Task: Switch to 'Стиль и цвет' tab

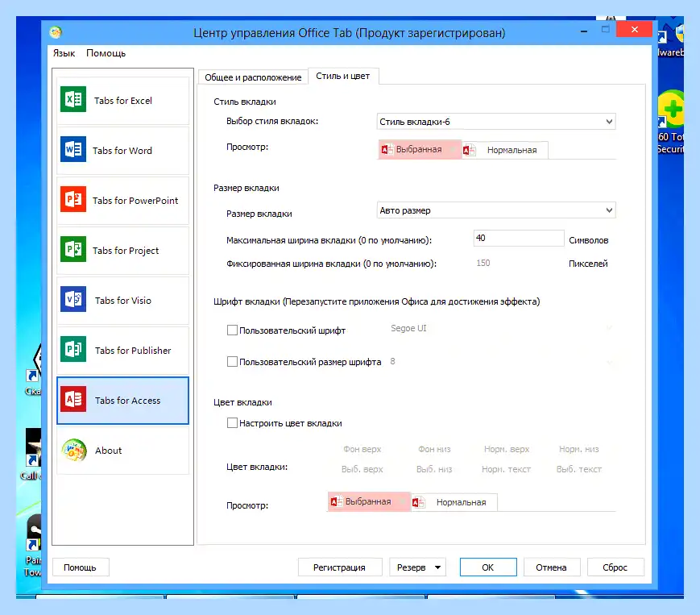Action: click(x=343, y=76)
